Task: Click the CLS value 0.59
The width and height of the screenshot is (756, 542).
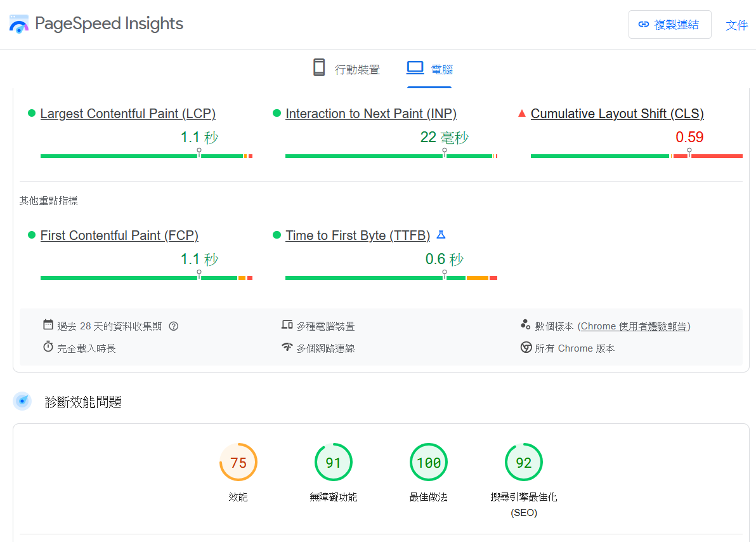Action: (689, 137)
